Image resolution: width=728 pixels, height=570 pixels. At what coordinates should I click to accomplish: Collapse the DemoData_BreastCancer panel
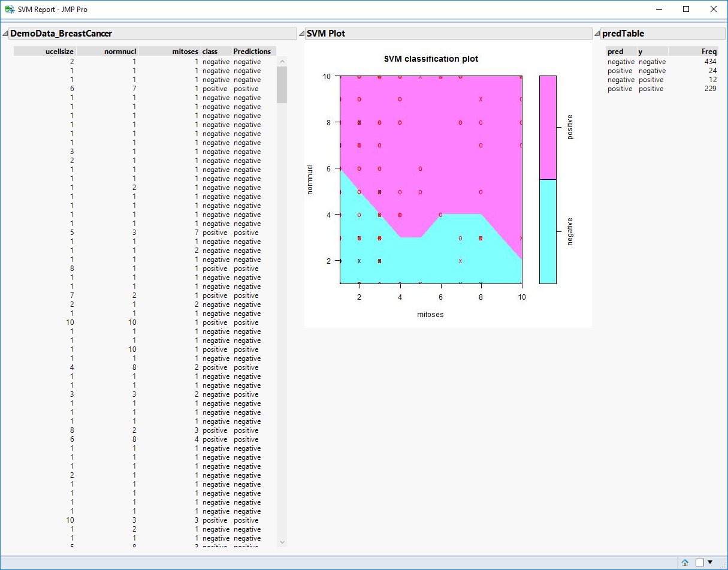pos(6,34)
